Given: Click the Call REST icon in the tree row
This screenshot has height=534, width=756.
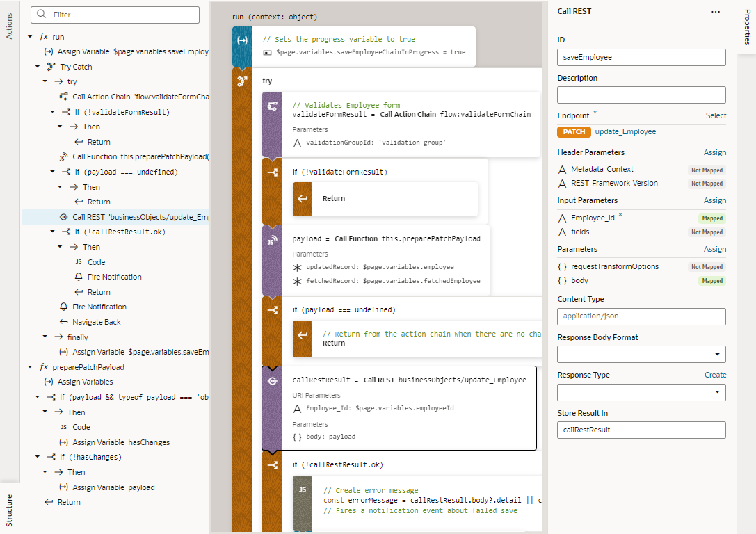Looking at the screenshot, I should [63, 217].
